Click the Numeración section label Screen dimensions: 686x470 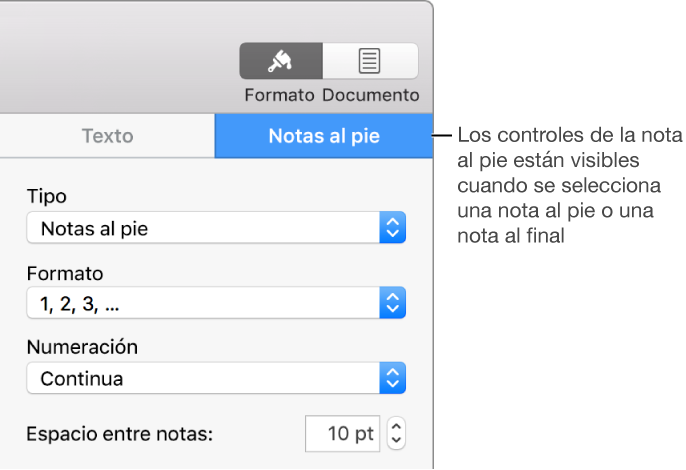click(x=82, y=347)
